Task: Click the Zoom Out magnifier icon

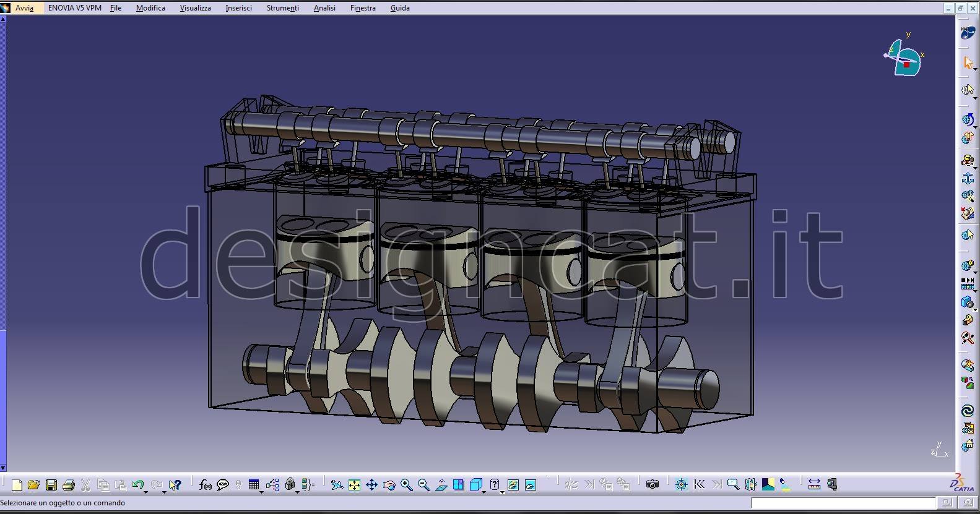Action: coord(423,485)
